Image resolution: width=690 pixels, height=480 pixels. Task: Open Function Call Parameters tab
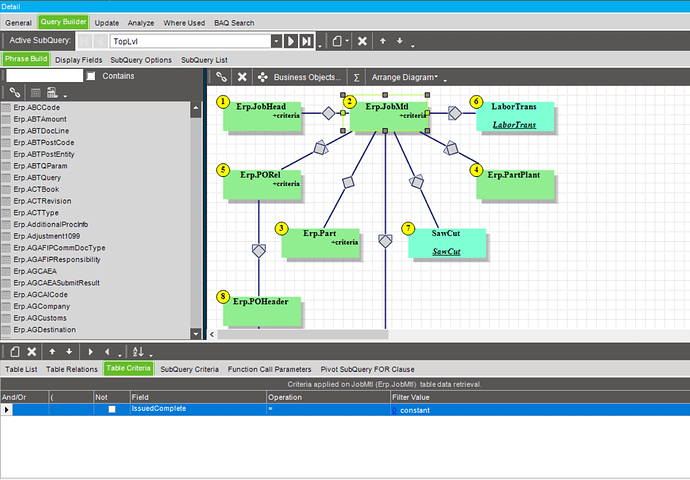tap(269, 369)
